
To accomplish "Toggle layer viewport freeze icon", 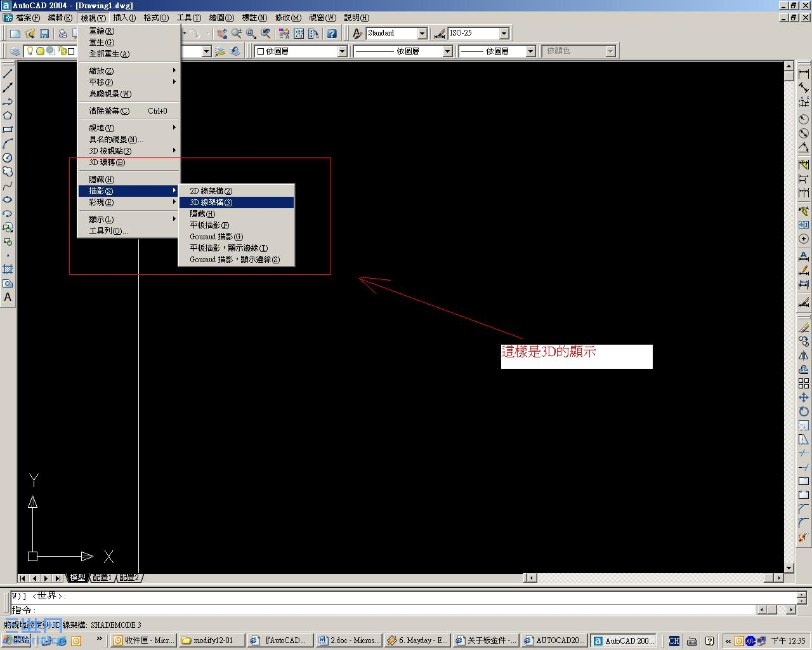I will click(51, 51).
